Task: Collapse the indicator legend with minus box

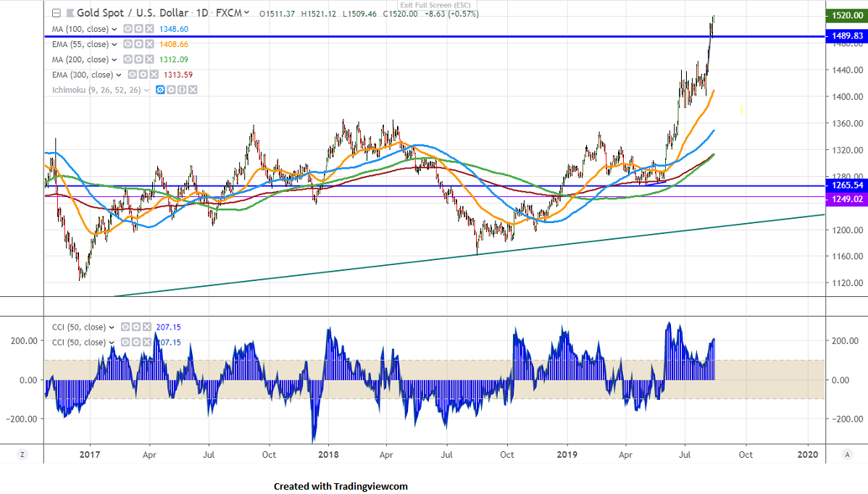Action: (x=57, y=12)
